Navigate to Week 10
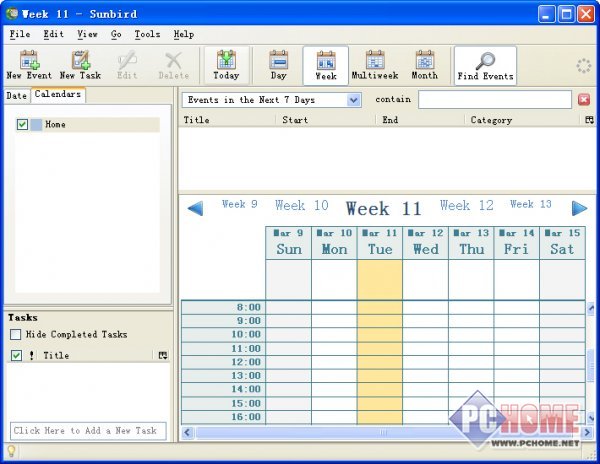This screenshot has height=464, width=600. [x=302, y=205]
